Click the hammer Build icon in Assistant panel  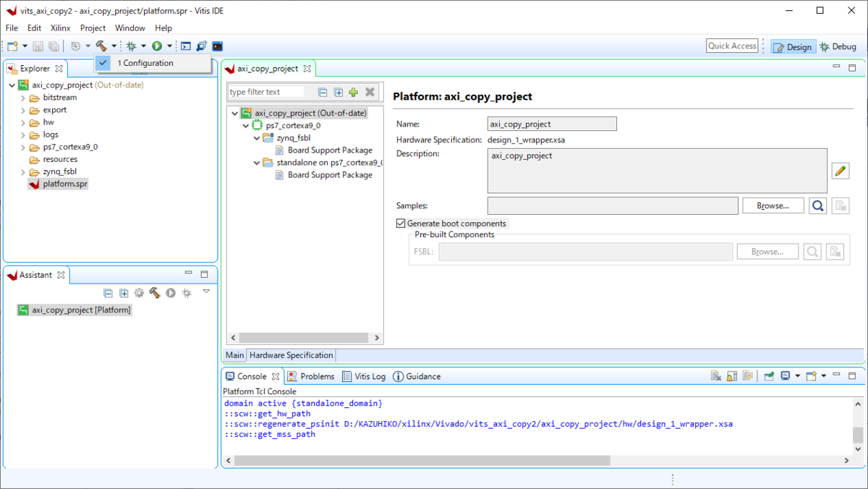(155, 293)
